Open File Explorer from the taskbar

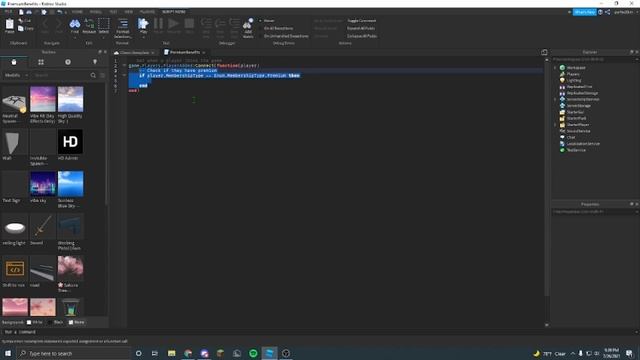171,353
